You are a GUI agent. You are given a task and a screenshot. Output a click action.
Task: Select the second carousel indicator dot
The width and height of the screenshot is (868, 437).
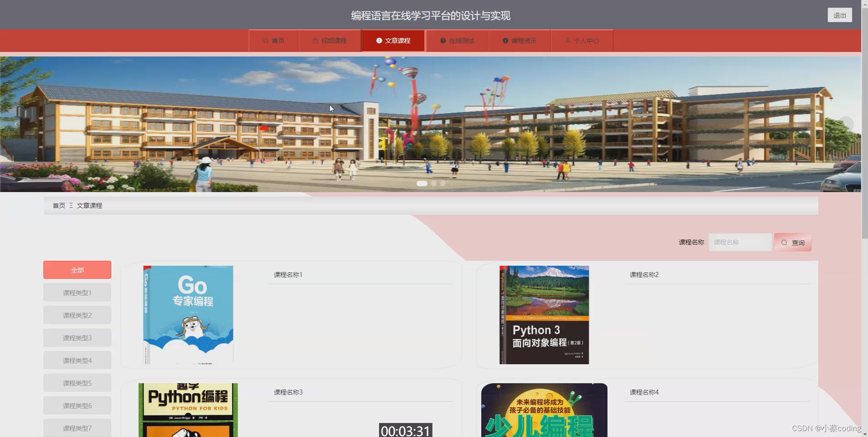(434, 183)
